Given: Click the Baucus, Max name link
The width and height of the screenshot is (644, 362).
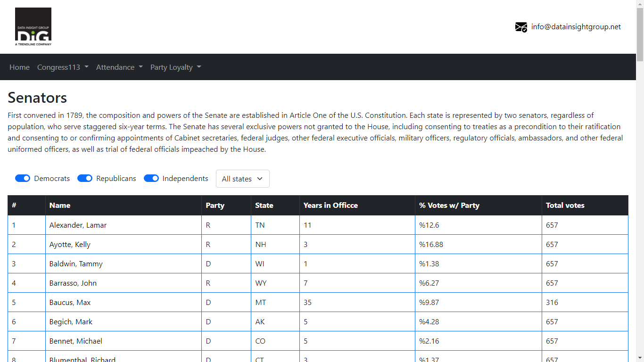Looking at the screenshot, I should point(69,302).
